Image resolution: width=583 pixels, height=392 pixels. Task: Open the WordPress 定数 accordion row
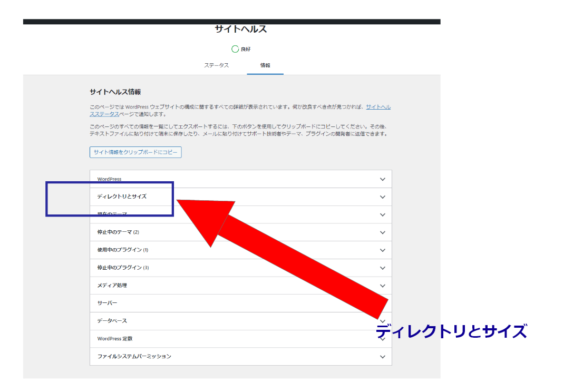pyautogui.click(x=240, y=339)
